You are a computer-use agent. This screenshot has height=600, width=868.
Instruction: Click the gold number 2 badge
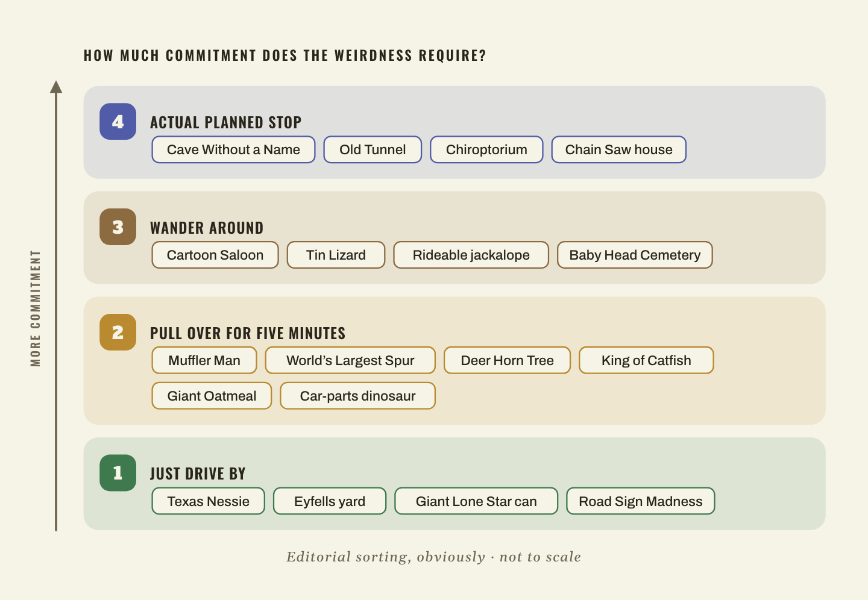pos(118,333)
